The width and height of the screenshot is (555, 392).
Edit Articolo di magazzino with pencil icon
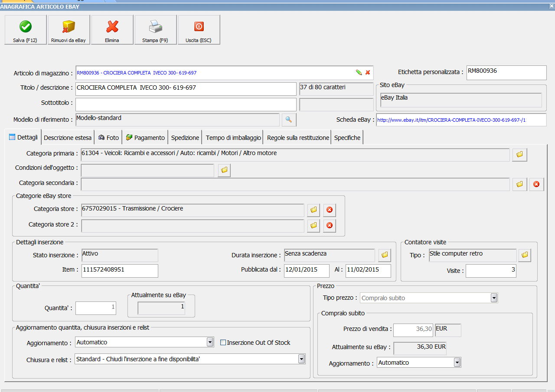[x=359, y=73]
